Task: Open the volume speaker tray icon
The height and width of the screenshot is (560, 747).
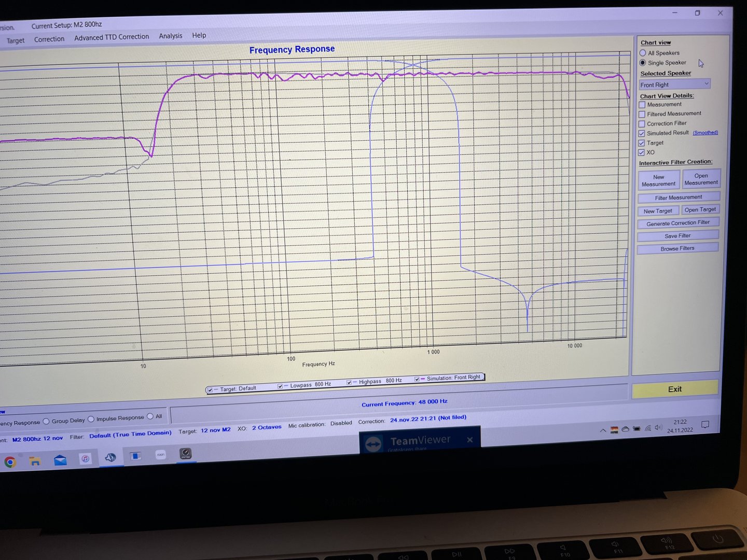Action: click(658, 428)
